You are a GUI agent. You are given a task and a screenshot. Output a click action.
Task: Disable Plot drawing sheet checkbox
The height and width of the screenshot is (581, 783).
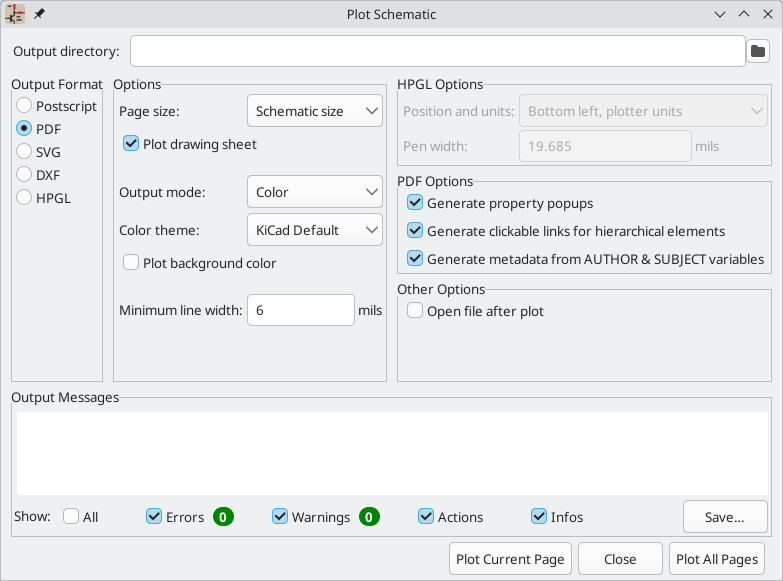(131, 144)
